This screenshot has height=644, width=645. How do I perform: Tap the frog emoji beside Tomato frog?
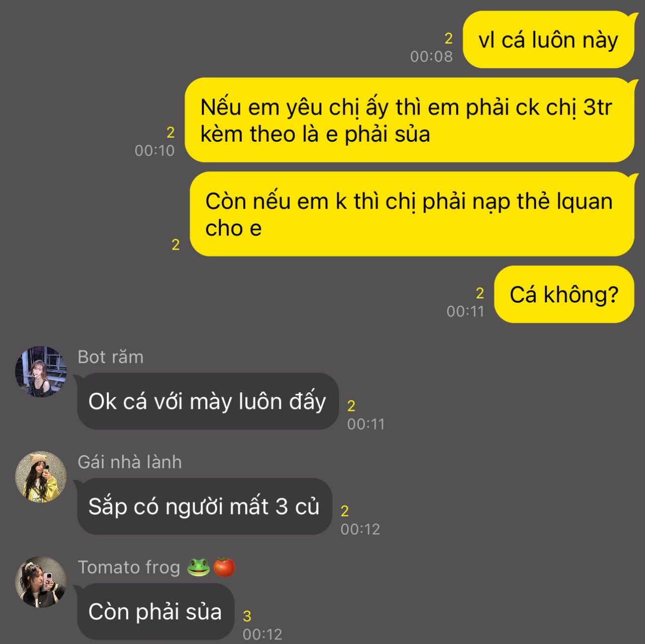tap(198, 567)
